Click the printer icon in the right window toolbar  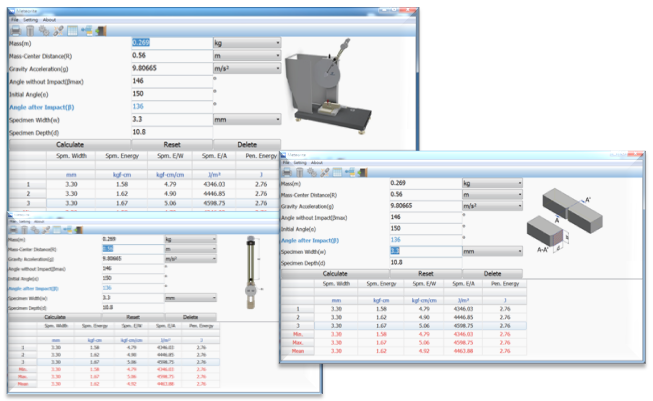286,172
